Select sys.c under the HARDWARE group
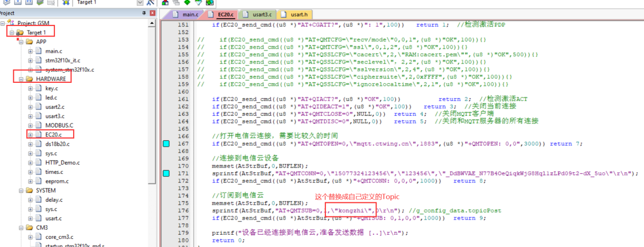 tap(51, 153)
